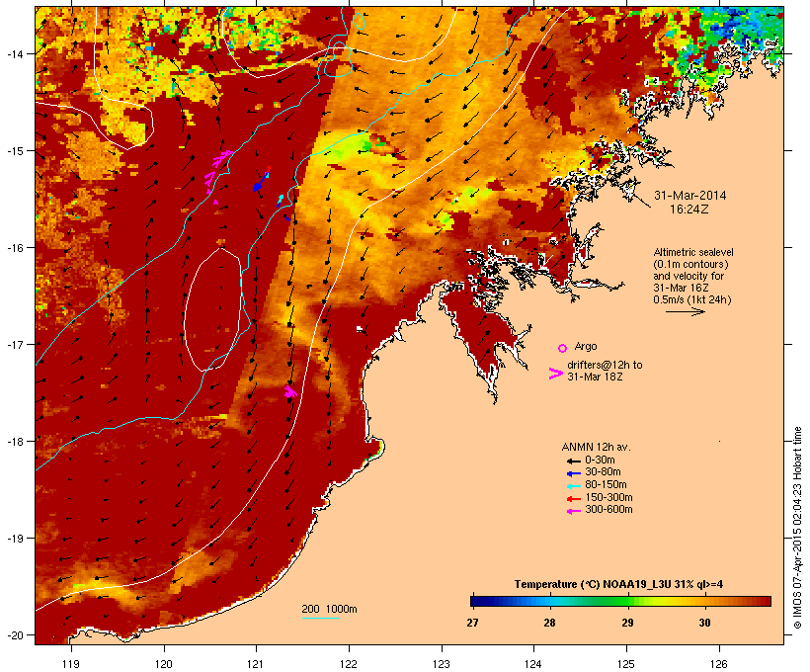Viewport: 810px width, 672px height.
Task: Click the IMOS copyright timestamp text
Action: [797, 528]
